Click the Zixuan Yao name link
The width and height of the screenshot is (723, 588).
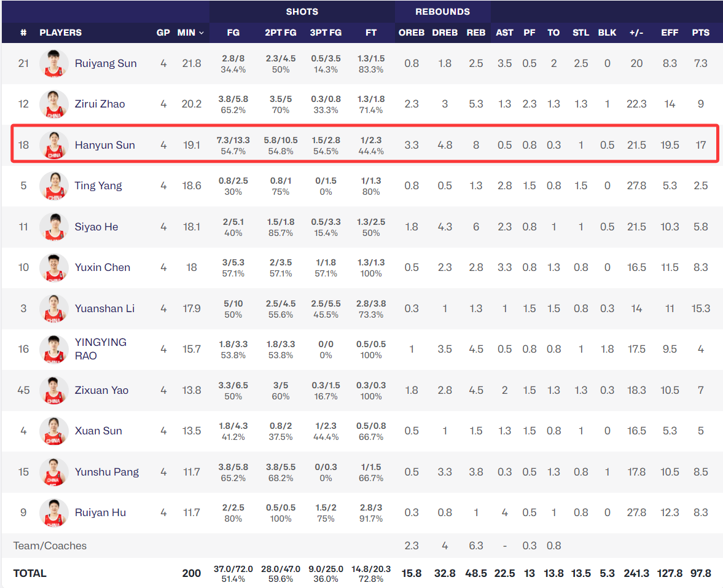pos(101,390)
